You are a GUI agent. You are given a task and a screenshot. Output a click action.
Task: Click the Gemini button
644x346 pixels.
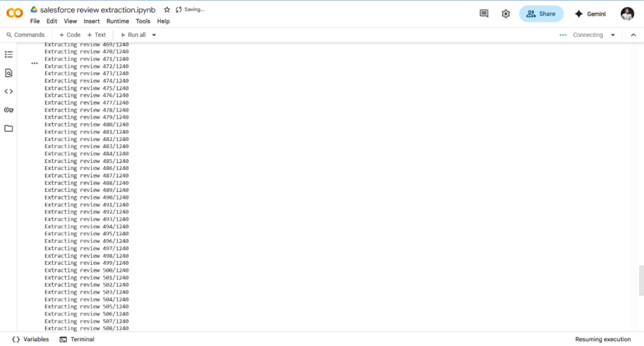590,14
